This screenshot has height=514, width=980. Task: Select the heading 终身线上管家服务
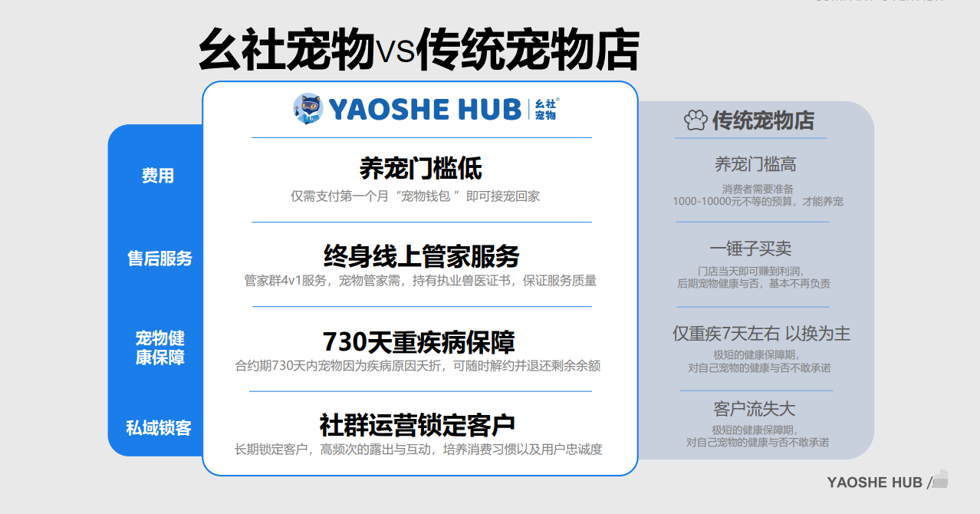click(x=422, y=255)
